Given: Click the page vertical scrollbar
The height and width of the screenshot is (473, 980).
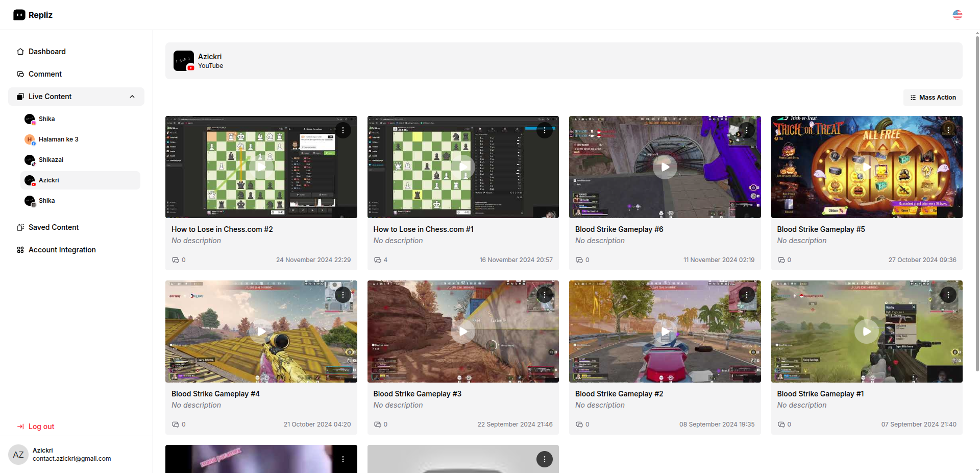Looking at the screenshot, I should coord(977,204).
